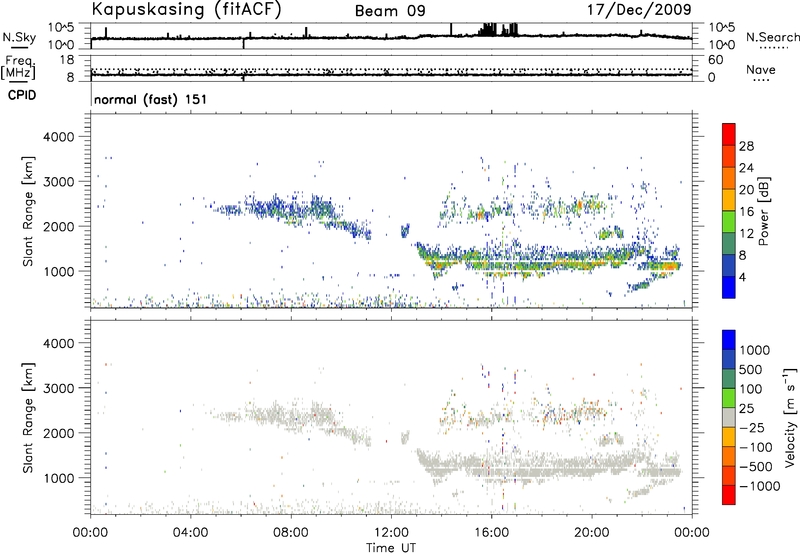Click the '04:00' time tick label
This screenshot has width=800, height=554.
(x=191, y=533)
